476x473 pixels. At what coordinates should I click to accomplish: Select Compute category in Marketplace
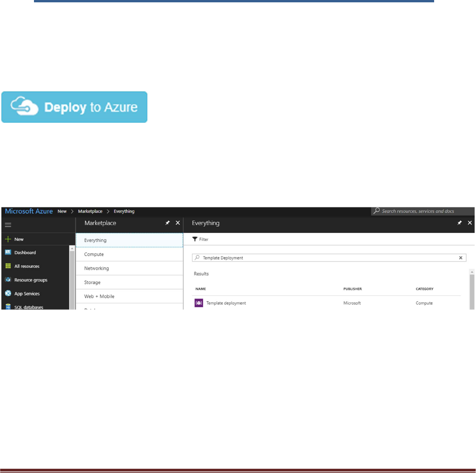[x=129, y=254]
